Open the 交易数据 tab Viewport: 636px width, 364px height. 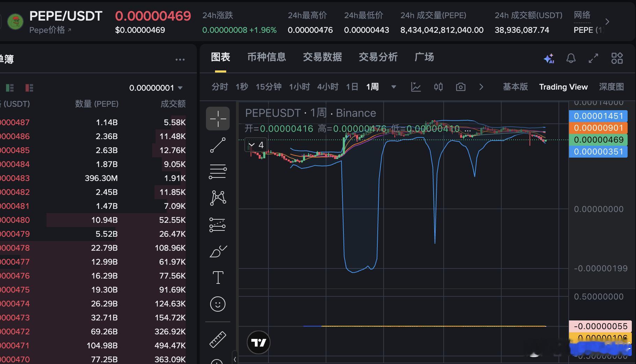pos(323,57)
